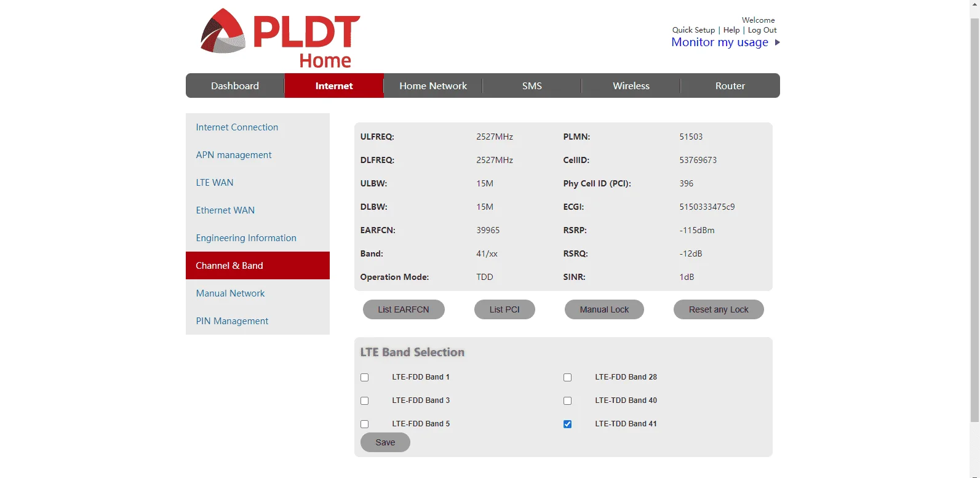The height and width of the screenshot is (478, 980).
Task: Click the List EARFCN button
Action: click(404, 309)
